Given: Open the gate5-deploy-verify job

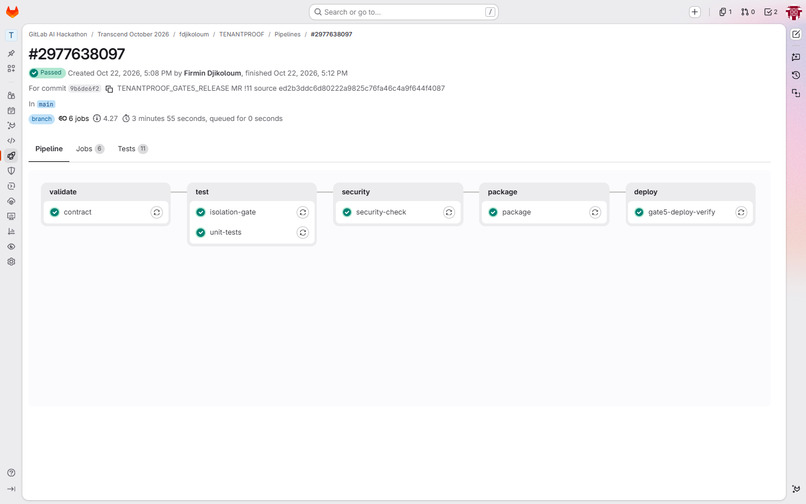Looking at the screenshot, I should [x=681, y=212].
